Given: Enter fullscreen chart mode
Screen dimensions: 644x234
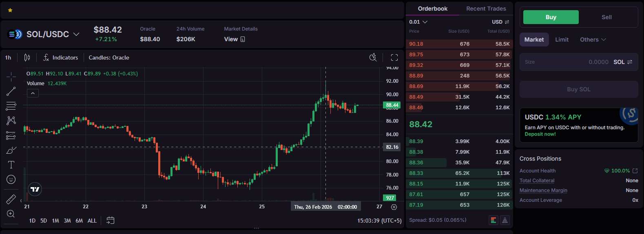Looking at the screenshot, I should pos(394,57).
